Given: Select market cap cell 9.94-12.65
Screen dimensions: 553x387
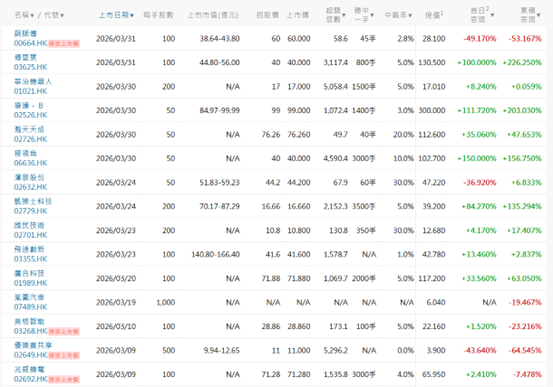Looking at the screenshot, I should point(221,351).
